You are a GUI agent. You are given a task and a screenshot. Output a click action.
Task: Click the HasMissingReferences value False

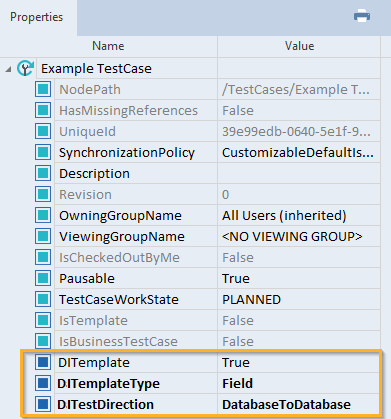(x=238, y=110)
